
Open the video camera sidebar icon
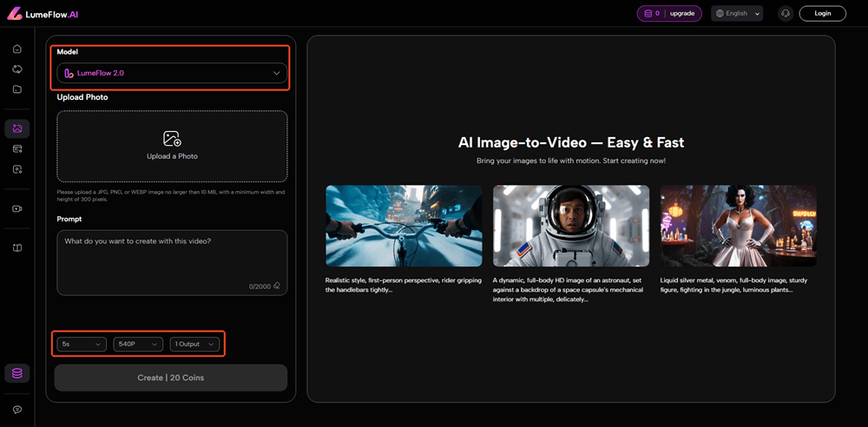[17, 209]
